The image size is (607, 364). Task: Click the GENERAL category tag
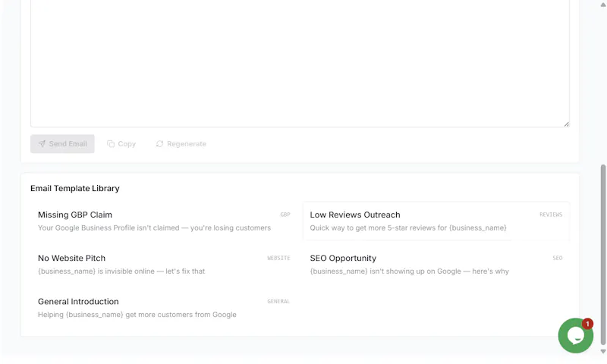coord(278,301)
